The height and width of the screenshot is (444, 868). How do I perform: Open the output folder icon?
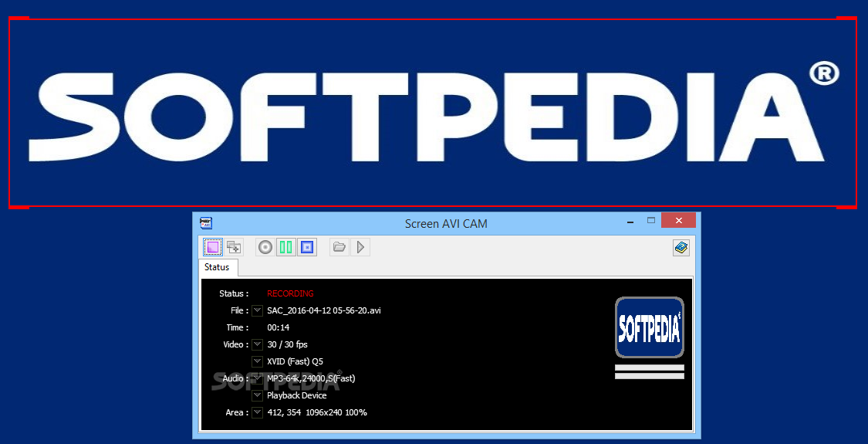pos(339,247)
